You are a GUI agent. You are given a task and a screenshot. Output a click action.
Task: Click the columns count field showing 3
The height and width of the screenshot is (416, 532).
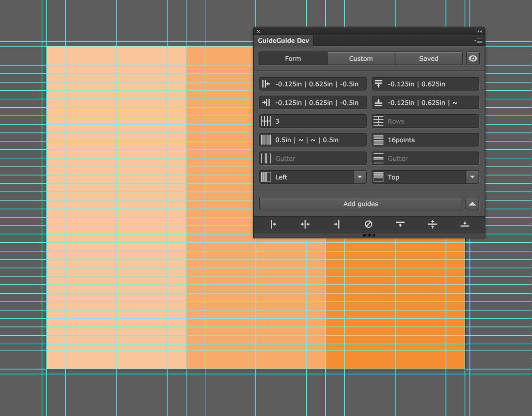[x=313, y=121]
